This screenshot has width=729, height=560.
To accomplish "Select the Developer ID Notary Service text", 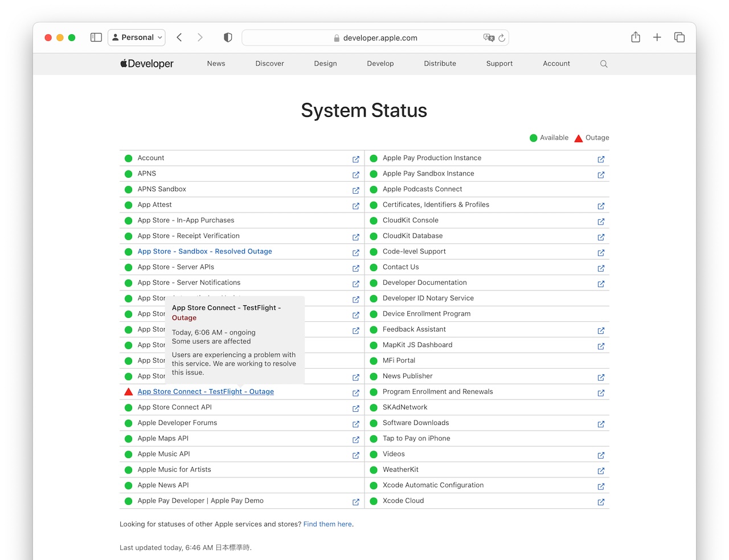I will 428,298.
